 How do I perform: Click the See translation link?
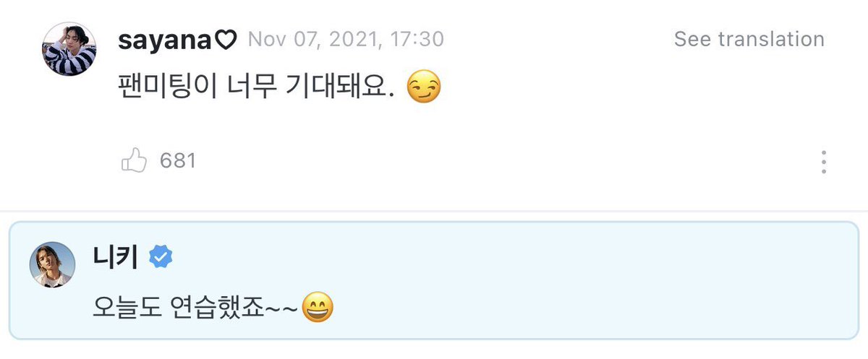pyautogui.click(x=749, y=39)
